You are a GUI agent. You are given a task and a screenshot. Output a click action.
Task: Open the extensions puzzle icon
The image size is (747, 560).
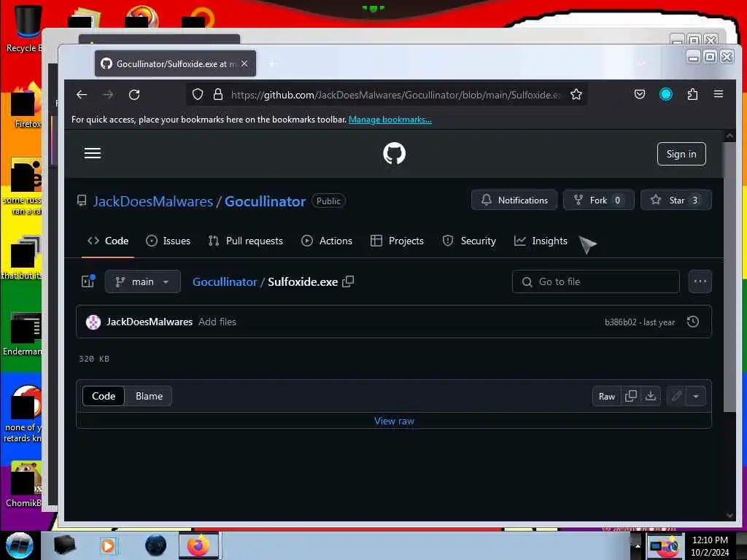pyautogui.click(x=693, y=94)
